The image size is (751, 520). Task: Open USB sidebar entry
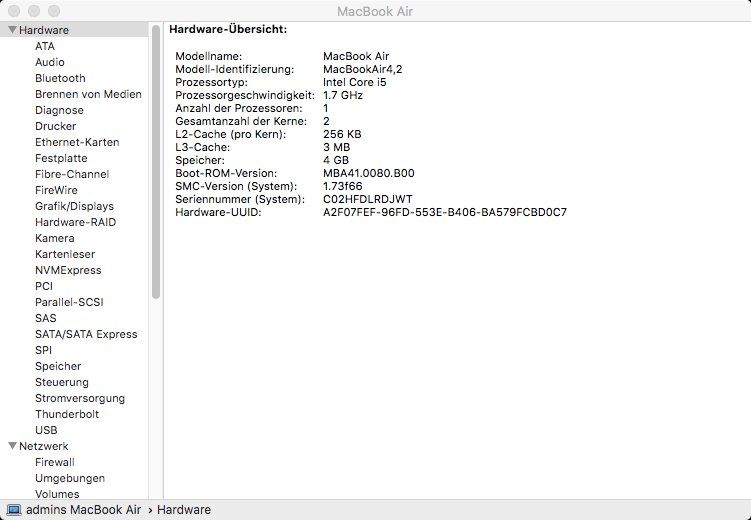(46, 430)
